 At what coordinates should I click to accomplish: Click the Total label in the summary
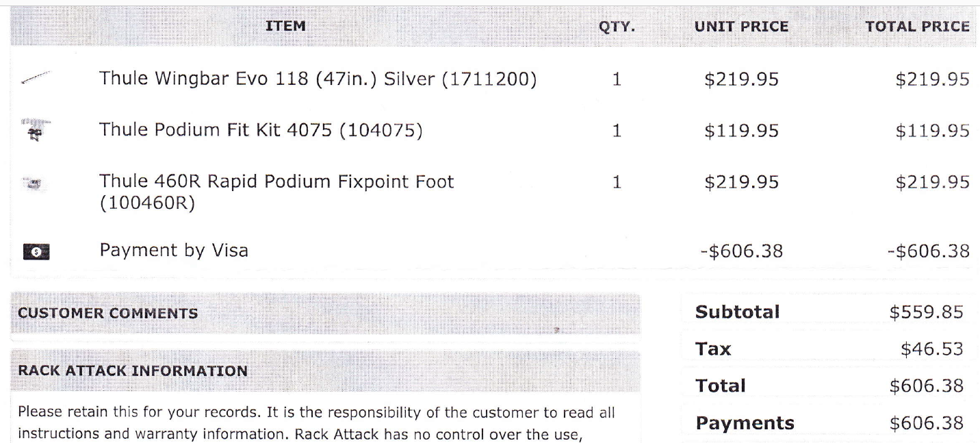click(720, 386)
